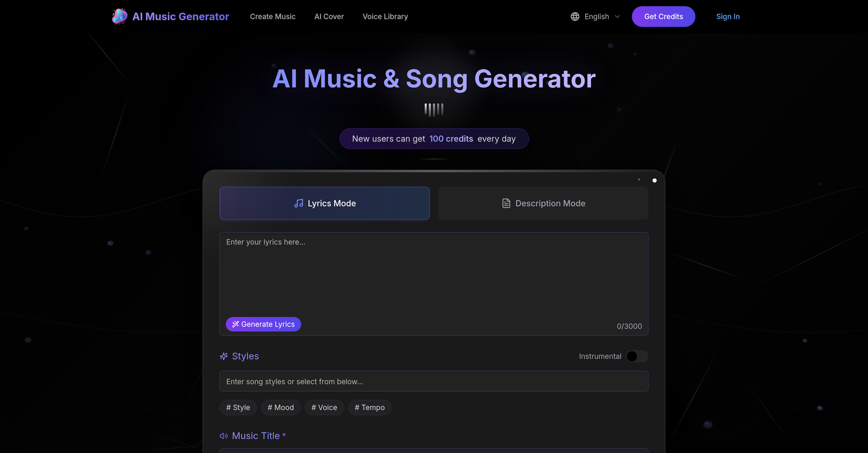
Task: Click the sparkle icon beside Styles heading
Action: coord(223,356)
